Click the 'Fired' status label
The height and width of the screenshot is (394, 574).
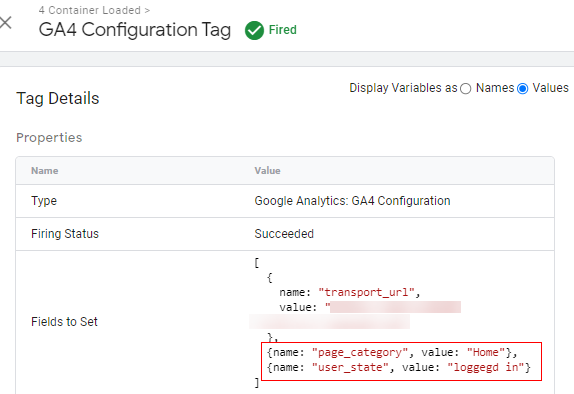point(283,30)
